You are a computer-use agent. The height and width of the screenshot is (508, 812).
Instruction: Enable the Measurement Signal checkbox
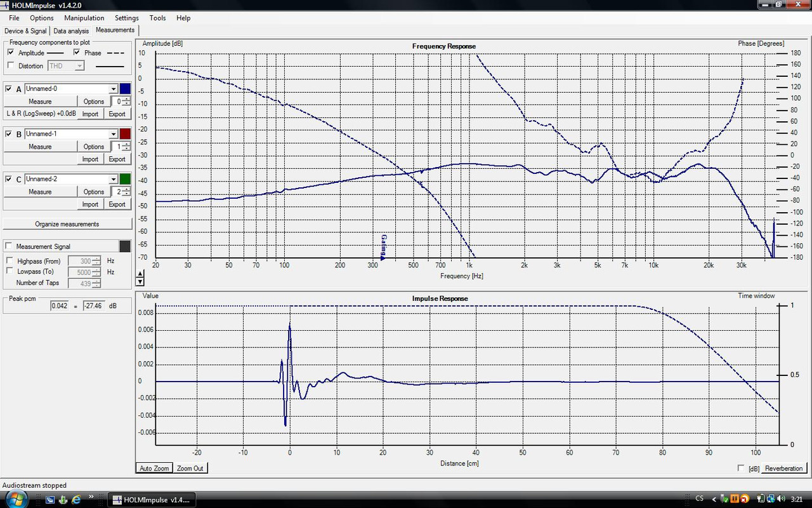pyautogui.click(x=9, y=246)
